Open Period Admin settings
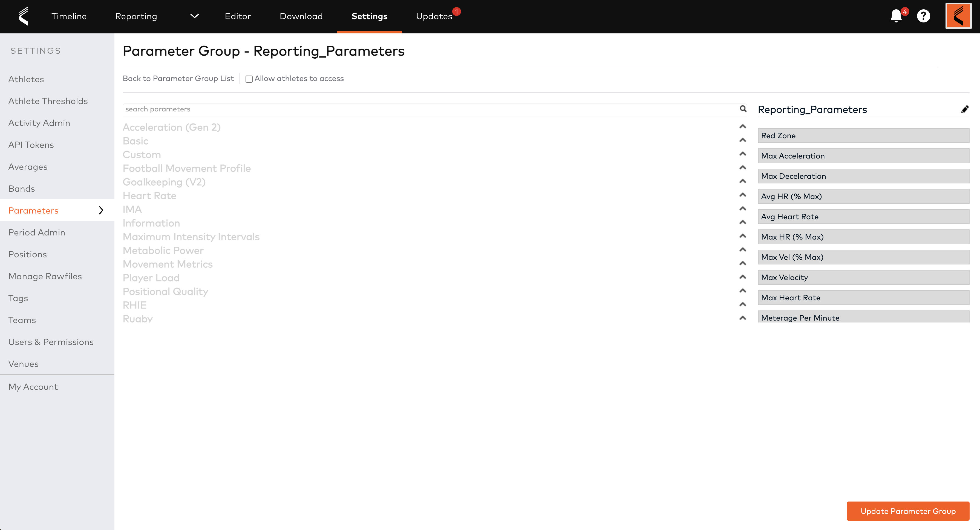The image size is (980, 530). 36,232
